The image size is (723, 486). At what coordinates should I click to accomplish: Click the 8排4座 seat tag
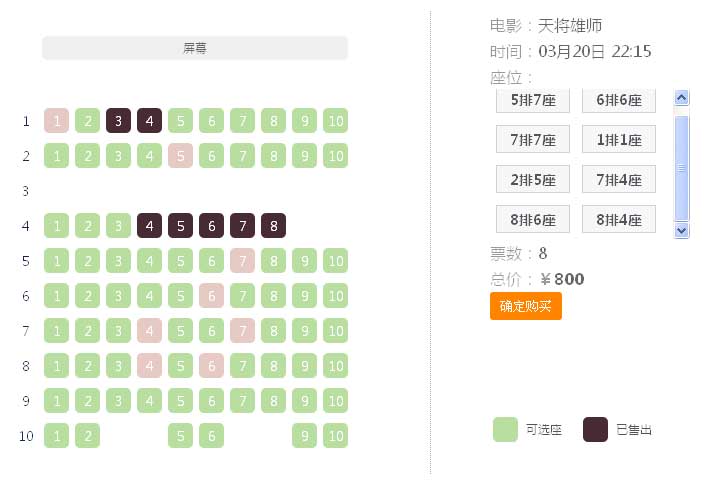point(618,219)
